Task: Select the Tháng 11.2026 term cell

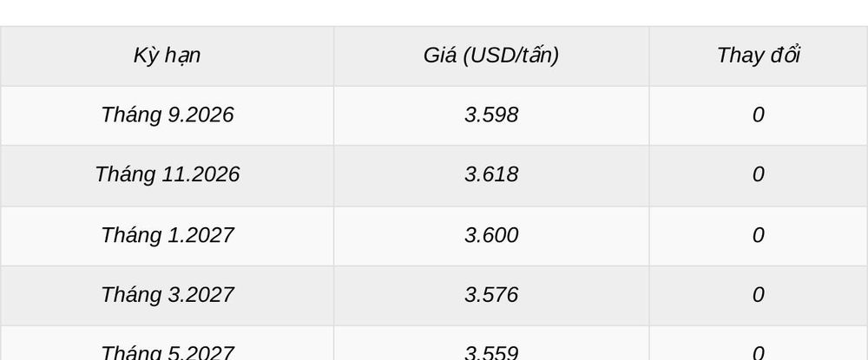Action: (167, 174)
